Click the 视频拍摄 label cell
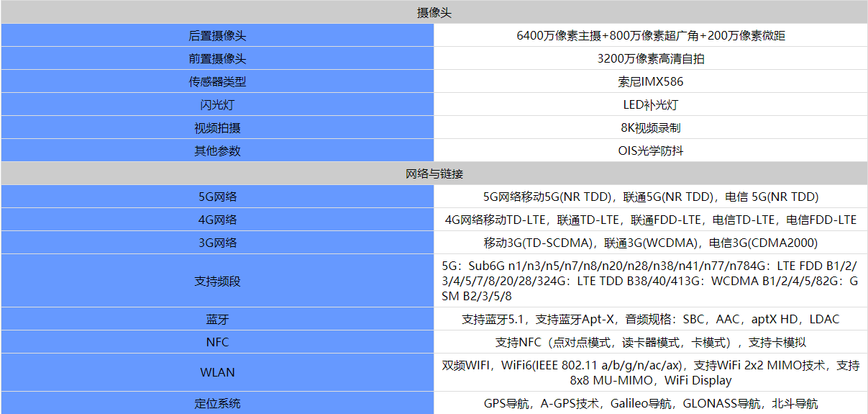 [217, 127]
